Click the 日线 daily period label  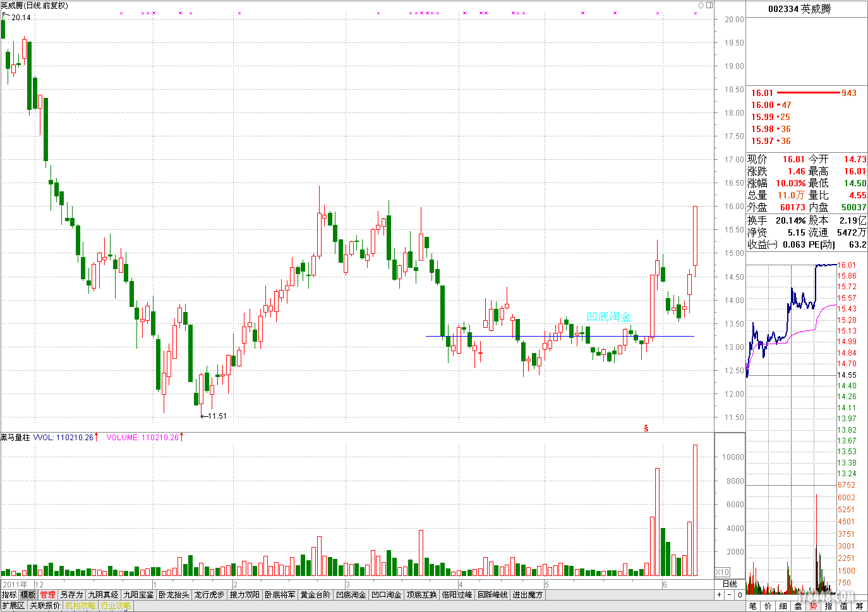(730, 584)
